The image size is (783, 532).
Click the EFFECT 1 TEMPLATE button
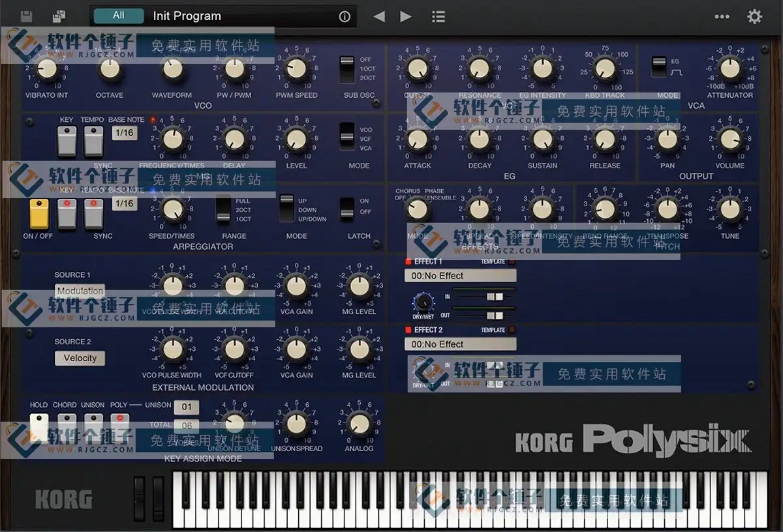512,261
